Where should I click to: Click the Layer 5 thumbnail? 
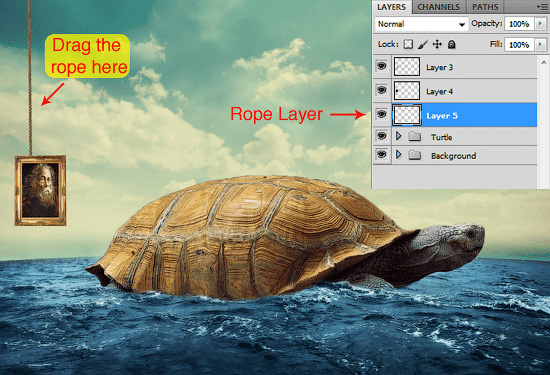407,115
